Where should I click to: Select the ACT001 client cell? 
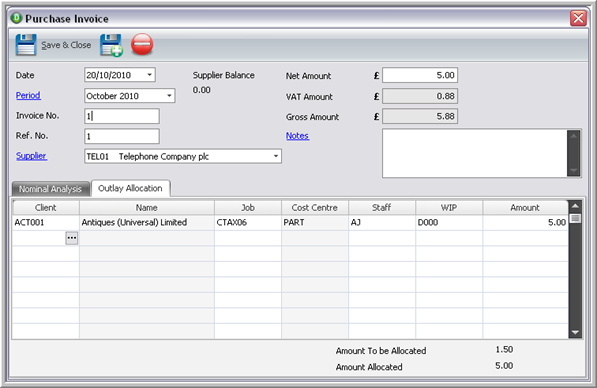click(x=46, y=222)
